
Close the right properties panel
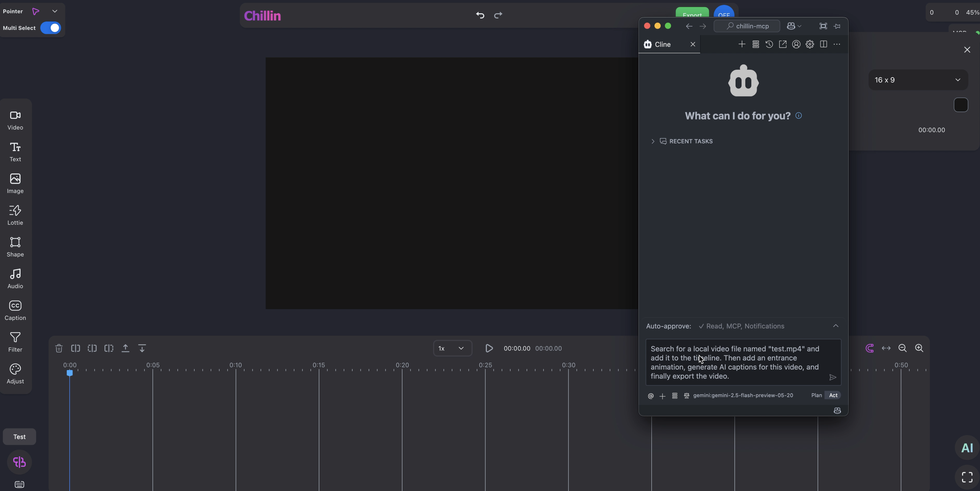pyautogui.click(x=967, y=50)
